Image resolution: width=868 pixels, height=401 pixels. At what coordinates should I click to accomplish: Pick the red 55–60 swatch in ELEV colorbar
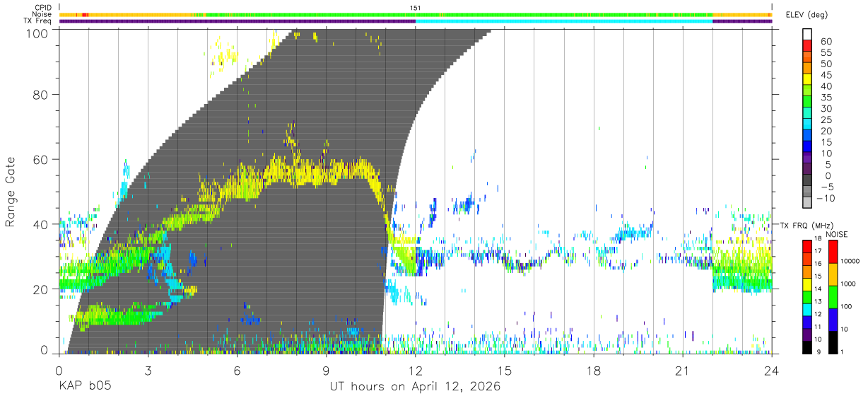pyautogui.click(x=807, y=47)
